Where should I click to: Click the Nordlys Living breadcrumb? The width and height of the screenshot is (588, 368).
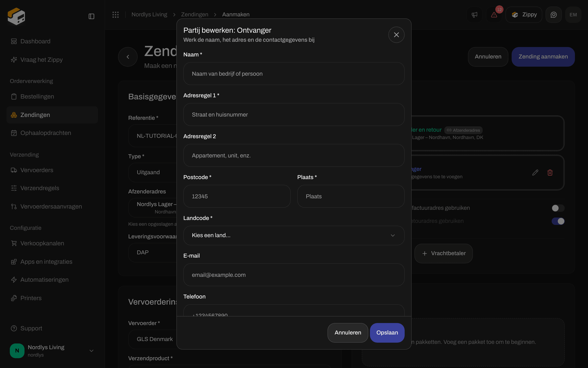(149, 15)
